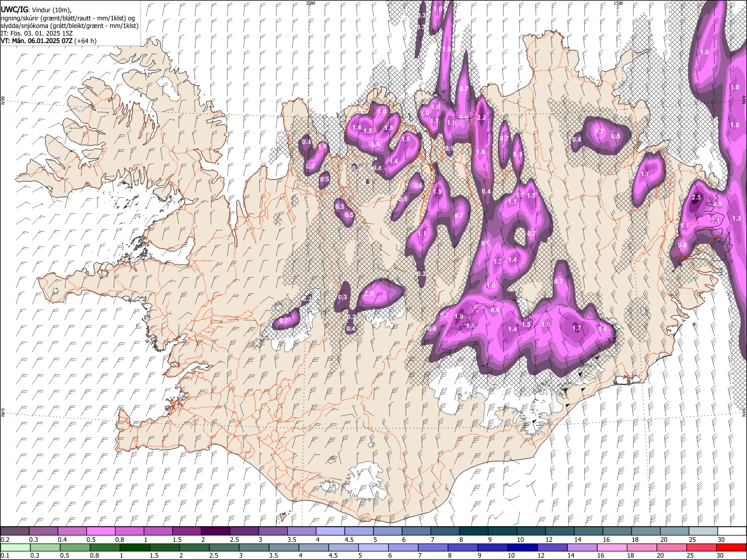Click the '15W' longitude label
The image size is (747, 560).
click(x=618, y=3)
